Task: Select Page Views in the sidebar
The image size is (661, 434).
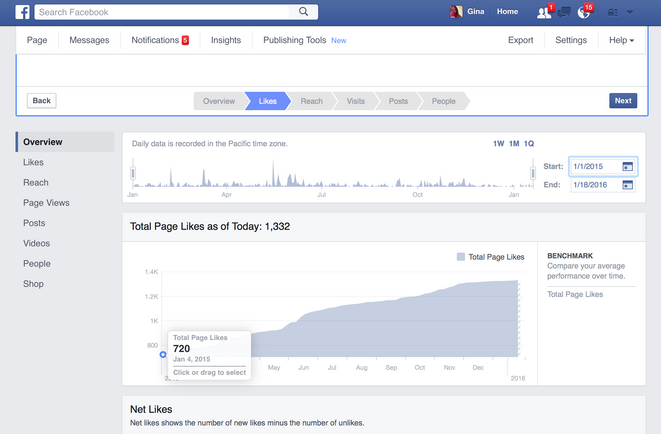Action: click(x=46, y=203)
